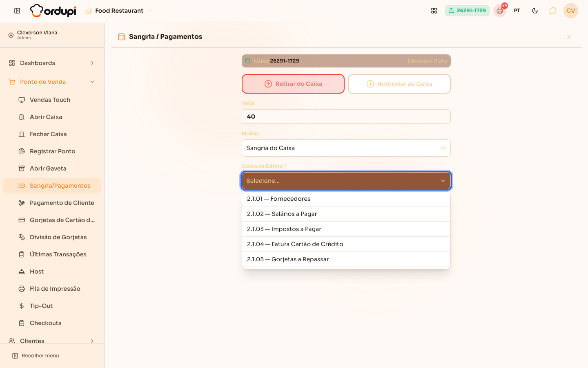Choose 2.1.02 — Salários a Pagar
Screen dimensions: 588x368
point(346,214)
